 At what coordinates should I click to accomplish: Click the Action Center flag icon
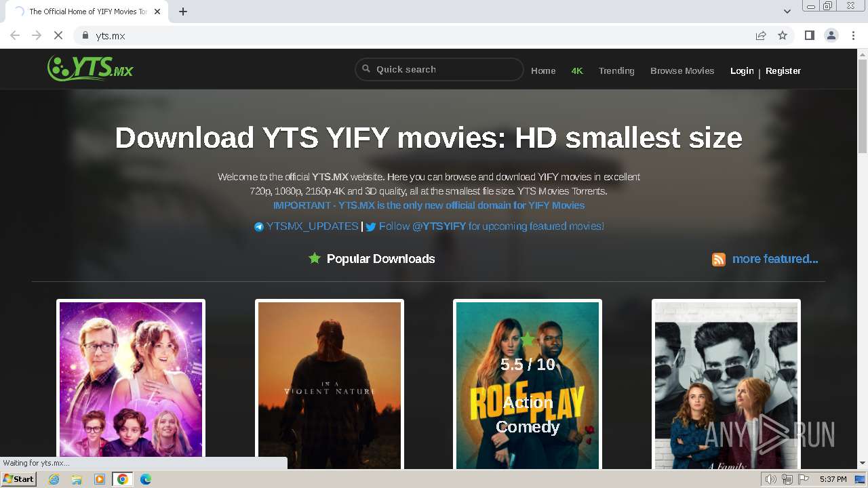pos(804,479)
